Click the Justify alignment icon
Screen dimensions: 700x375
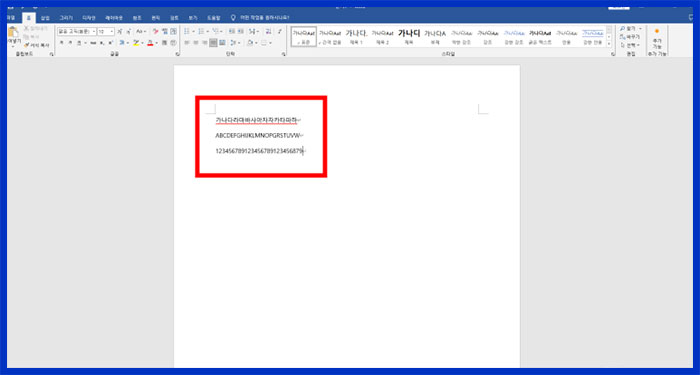coord(213,43)
